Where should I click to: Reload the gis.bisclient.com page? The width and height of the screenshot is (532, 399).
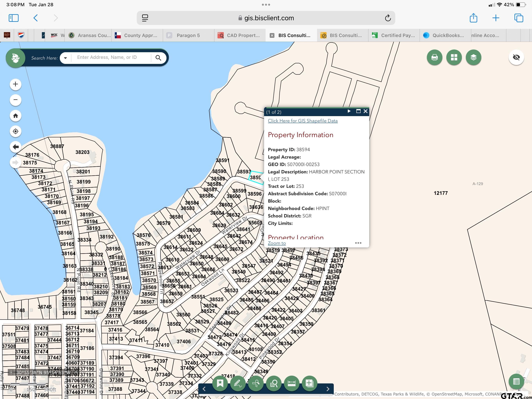pyautogui.click(x=388, y=18)
